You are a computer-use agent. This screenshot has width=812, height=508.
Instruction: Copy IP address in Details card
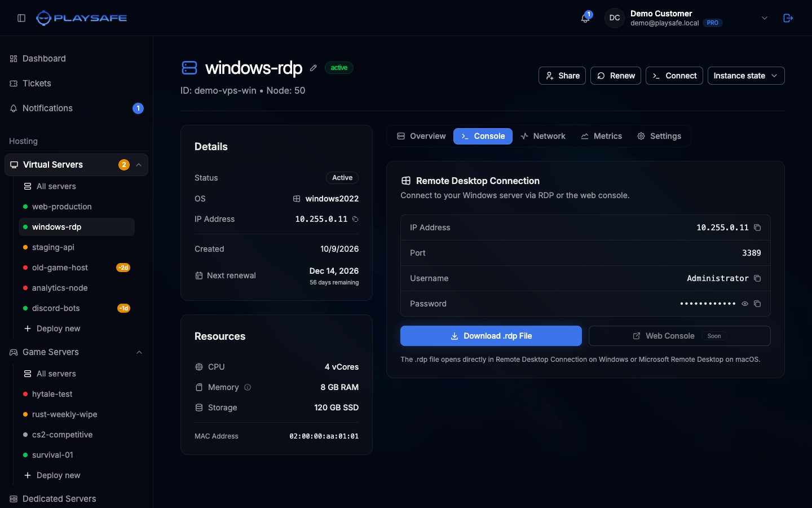coord(355,219)
